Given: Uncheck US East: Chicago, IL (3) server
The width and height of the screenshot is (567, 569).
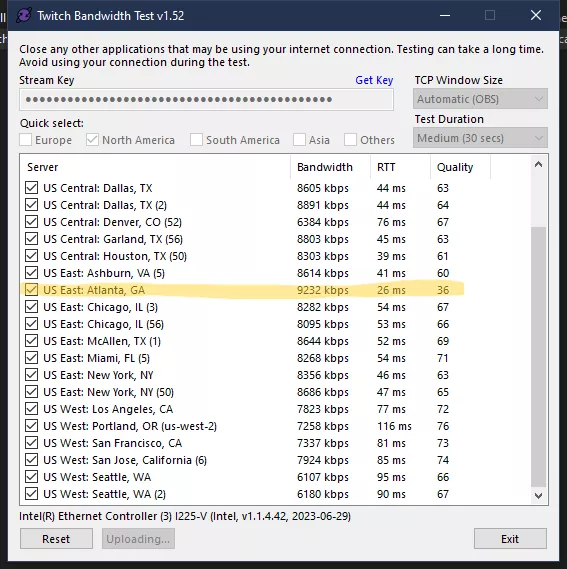Looking at the screenshot, I should point(32,307).
